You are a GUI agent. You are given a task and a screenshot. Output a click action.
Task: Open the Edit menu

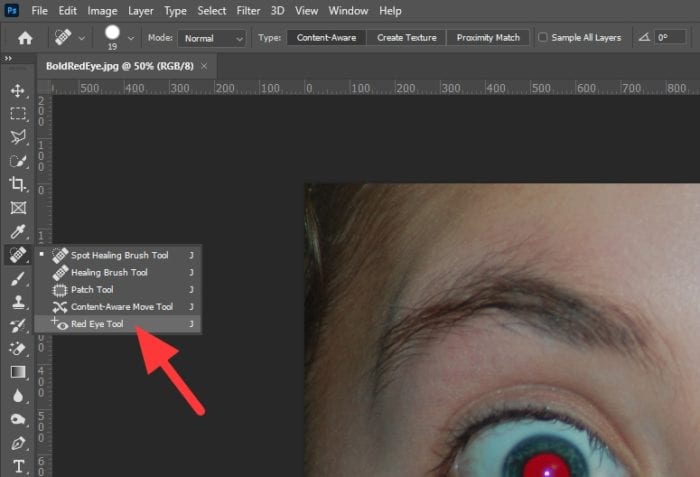point(67,11)
